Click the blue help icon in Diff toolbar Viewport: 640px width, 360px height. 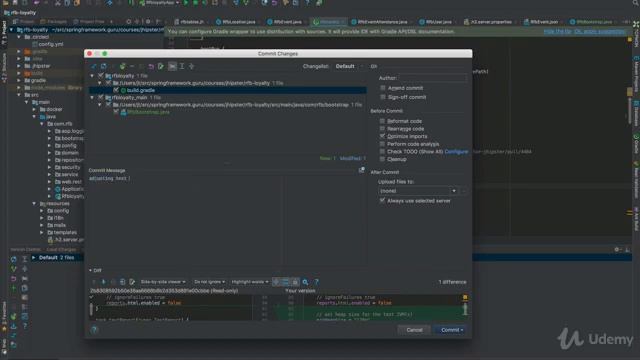click(316, 282)
